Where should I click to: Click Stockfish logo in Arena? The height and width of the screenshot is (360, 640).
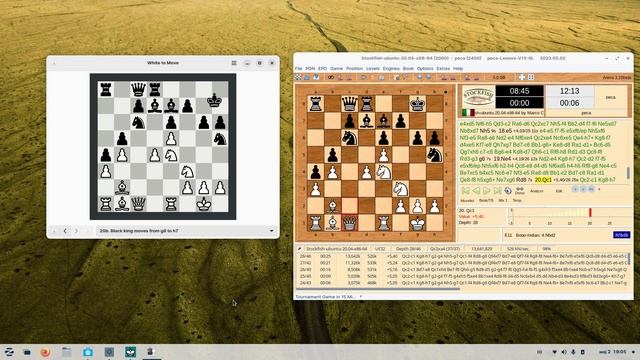pyautogui.click(x=478, y=97)
